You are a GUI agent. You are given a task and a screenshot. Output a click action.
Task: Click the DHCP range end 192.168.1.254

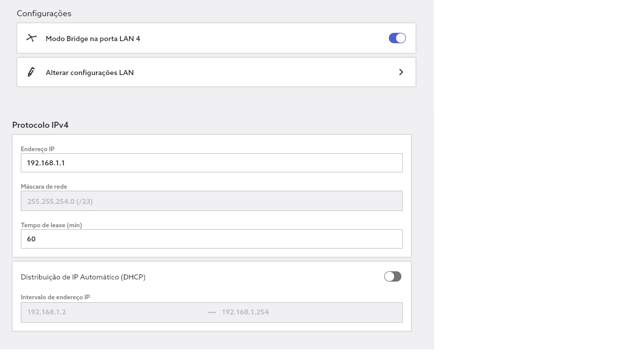[245, 312]
